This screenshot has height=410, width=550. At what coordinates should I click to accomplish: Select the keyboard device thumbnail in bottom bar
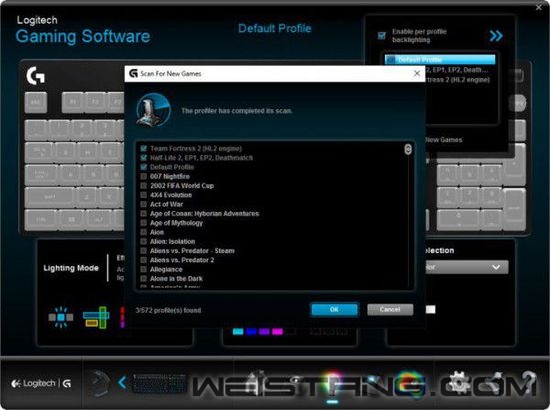click(x=159, y=383)
